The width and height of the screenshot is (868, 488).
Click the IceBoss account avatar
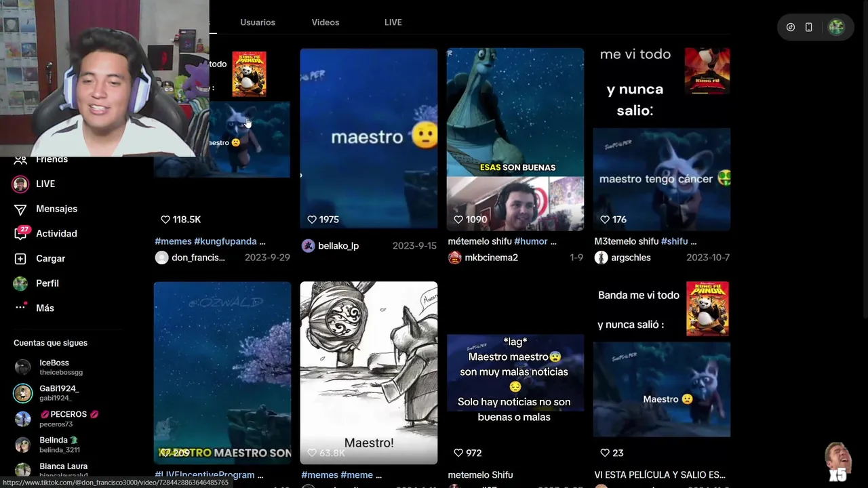(x=23, y=367)
